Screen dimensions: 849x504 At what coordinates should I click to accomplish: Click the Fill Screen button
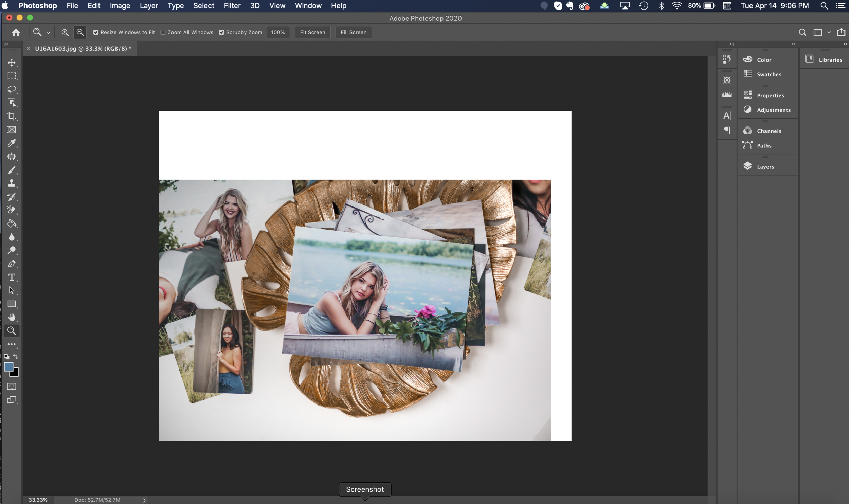(x=353, y=32)
